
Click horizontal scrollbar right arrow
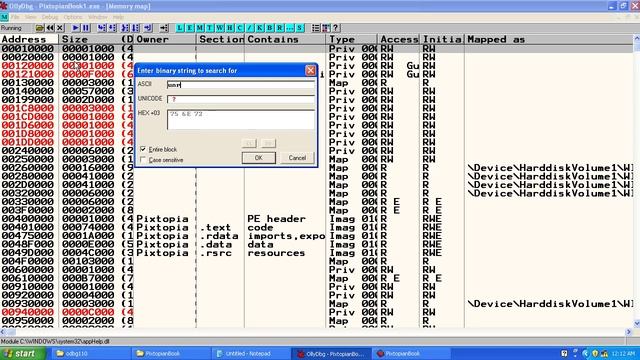pyautogui.click(x=629, y=332)
